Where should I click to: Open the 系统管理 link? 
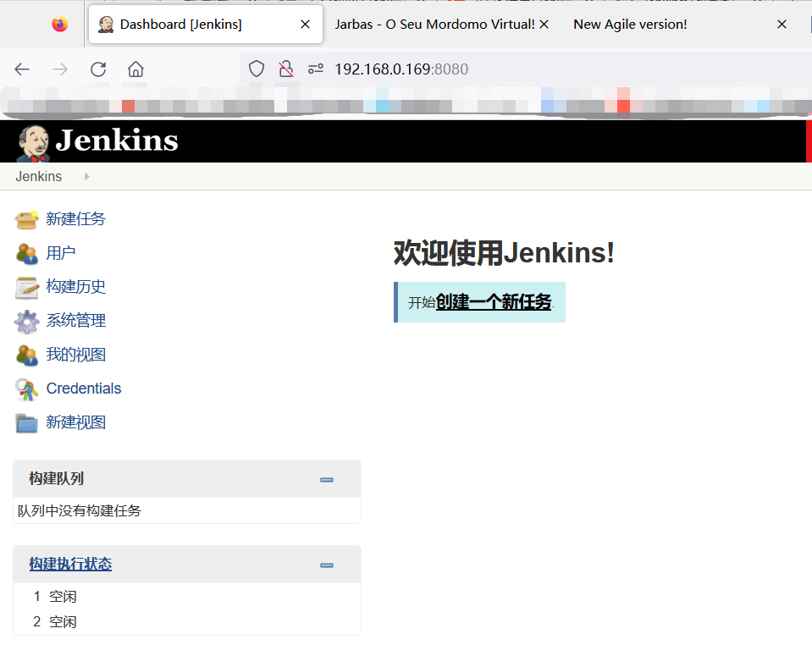pyautogui.click(x=75, y=321)
